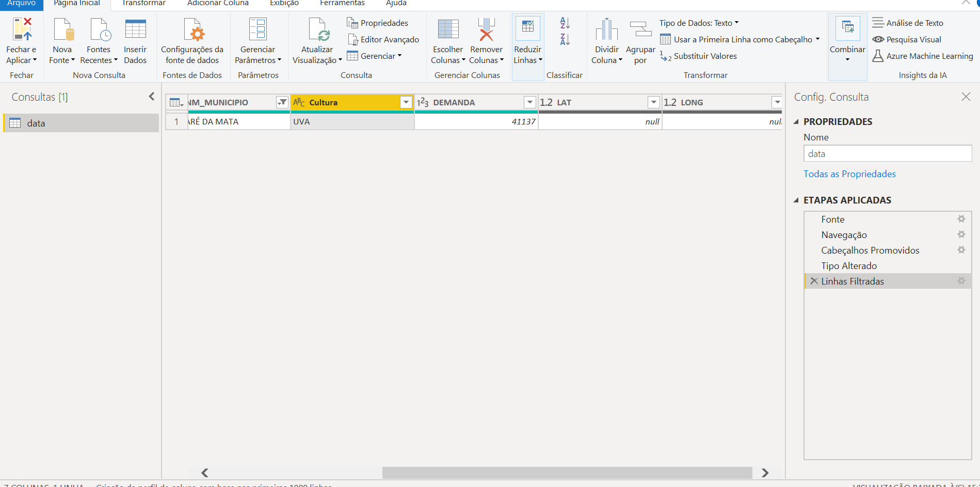
Task: Switch to the Transformar tab
Action: (143, 3)
